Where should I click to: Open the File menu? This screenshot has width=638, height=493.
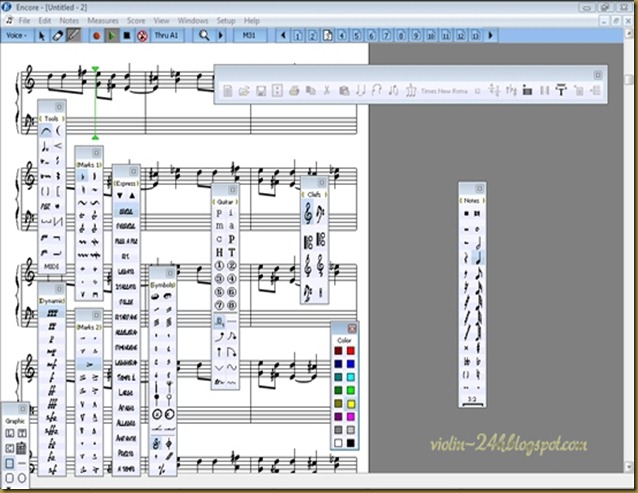click(x=24, y=20)
